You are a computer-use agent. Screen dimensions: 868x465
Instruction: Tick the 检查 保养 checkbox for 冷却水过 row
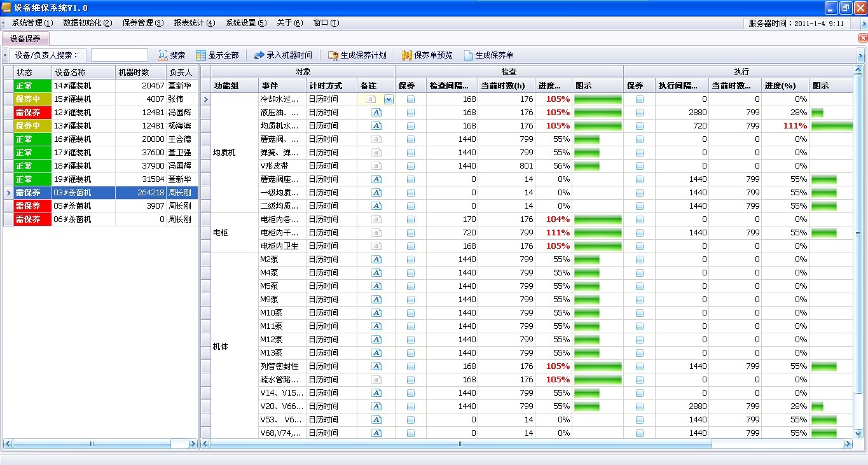tap(411, 99)
